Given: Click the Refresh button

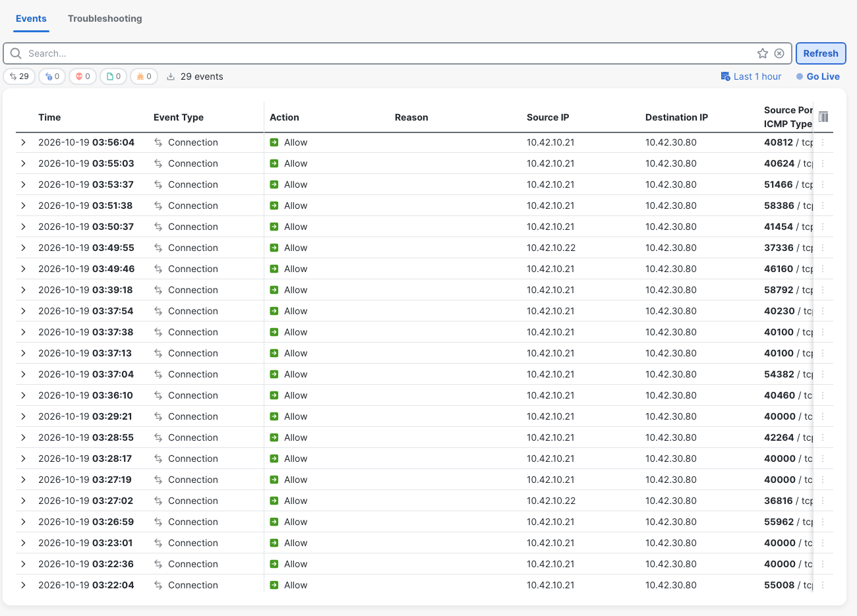Looking at the screenshot, I should 821,53.
